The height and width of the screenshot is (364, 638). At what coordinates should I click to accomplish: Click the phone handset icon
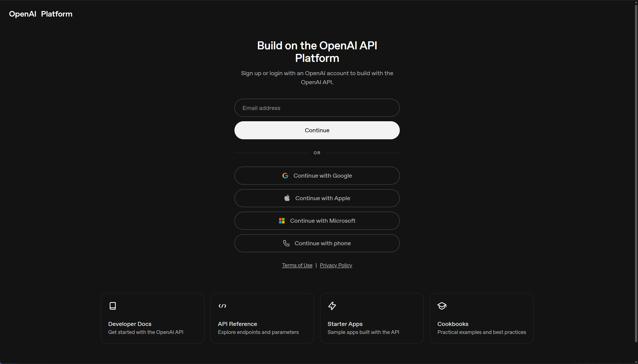(286, 243)
